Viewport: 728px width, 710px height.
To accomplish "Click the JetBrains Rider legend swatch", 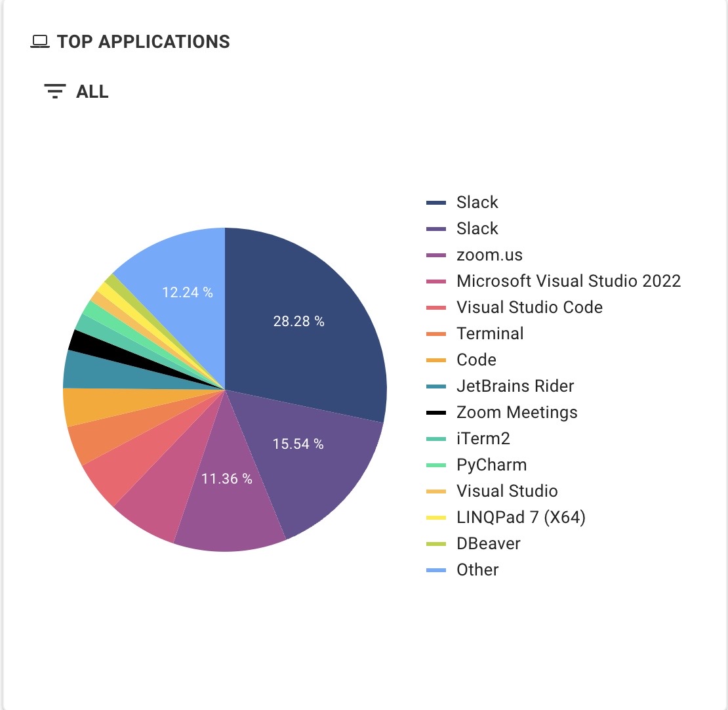I will tap(436, 386).
